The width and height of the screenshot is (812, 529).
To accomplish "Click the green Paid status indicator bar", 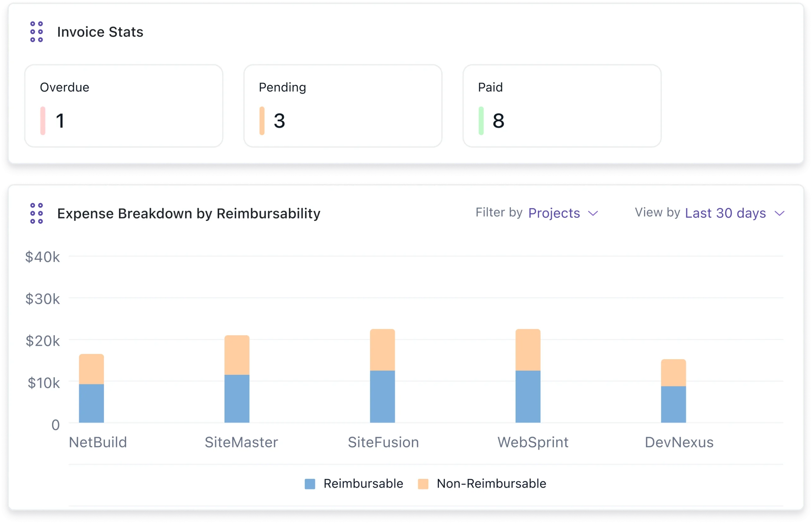I will 481,121.
